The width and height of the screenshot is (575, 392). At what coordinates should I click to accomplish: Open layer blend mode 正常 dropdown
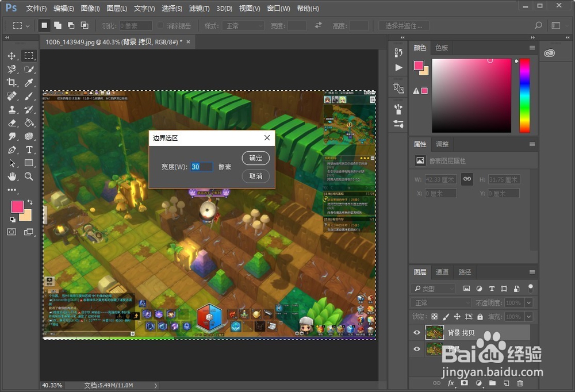click(x=441, y=303)
